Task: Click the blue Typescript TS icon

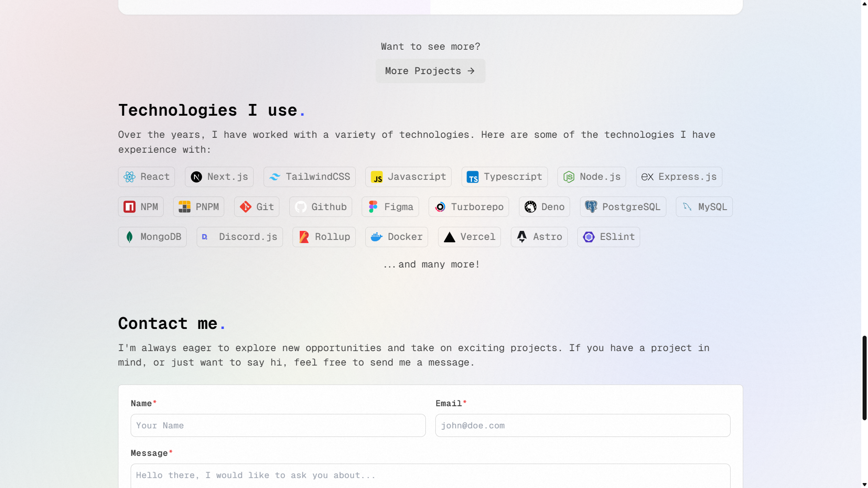Action: pyautogui.click(x=473, y=177)
